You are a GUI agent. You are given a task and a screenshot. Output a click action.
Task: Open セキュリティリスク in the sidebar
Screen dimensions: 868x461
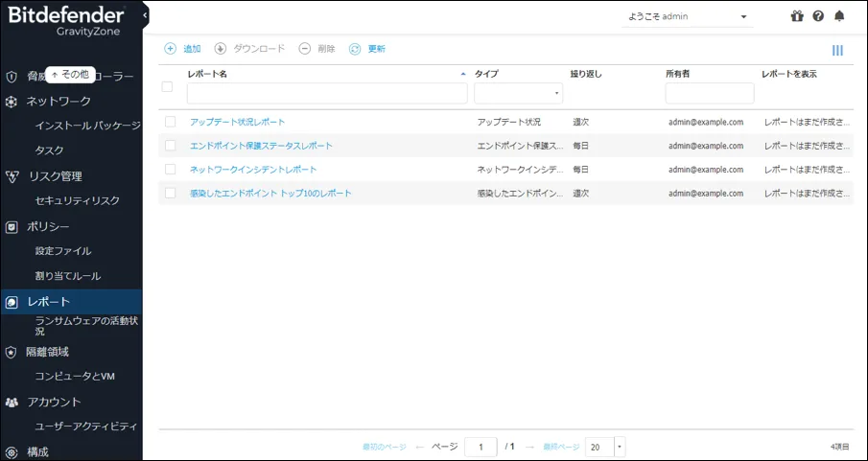coord(77,201)
